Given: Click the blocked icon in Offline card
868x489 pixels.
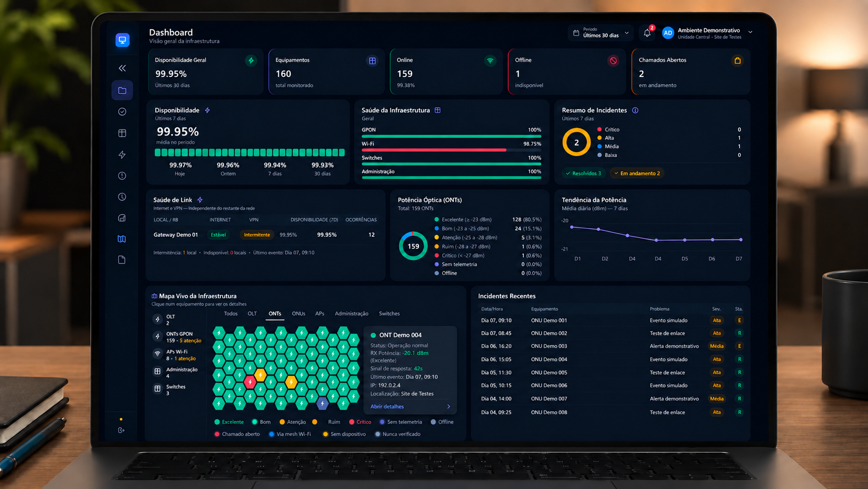Looking at the screenshot, I should [x=613, y=61].
